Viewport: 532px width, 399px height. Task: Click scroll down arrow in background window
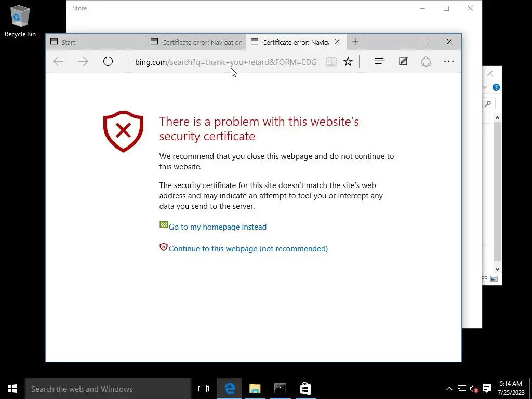497,269
